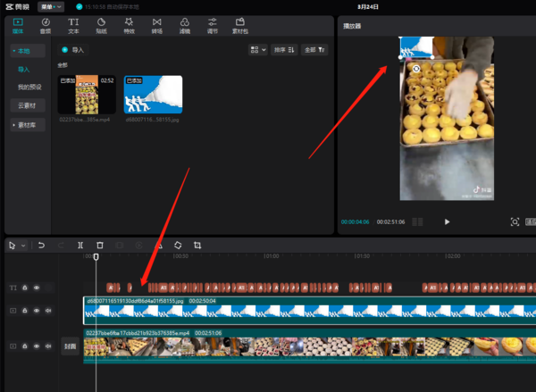Open the 贴纸 stickers panel icon
This screenshot has width=536, height=392.
point(101,24)
